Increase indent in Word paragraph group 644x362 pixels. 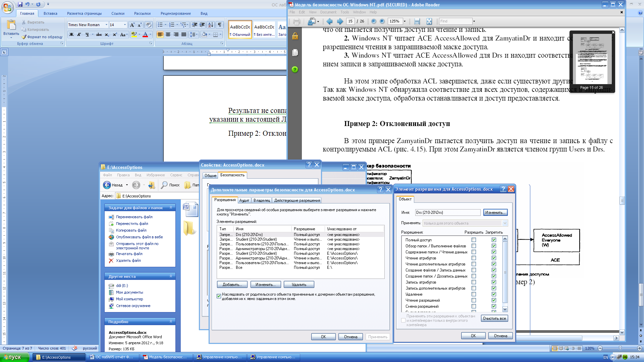[x=202, y=25]
